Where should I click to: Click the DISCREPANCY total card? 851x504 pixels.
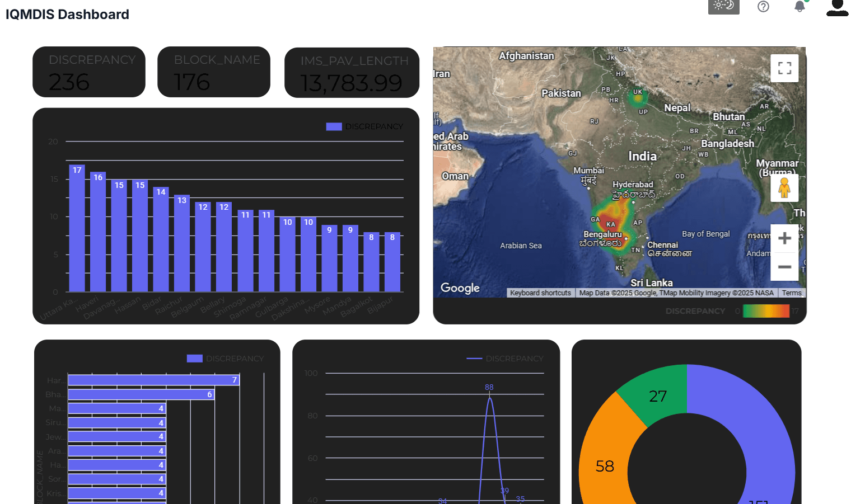(89, 72)
